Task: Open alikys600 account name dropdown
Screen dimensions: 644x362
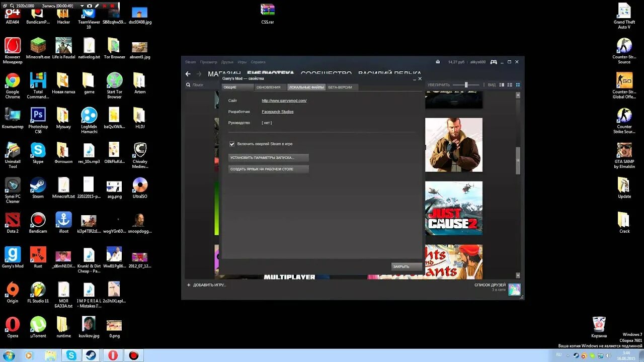Action: pyautogui.click(x=478, y=62)
